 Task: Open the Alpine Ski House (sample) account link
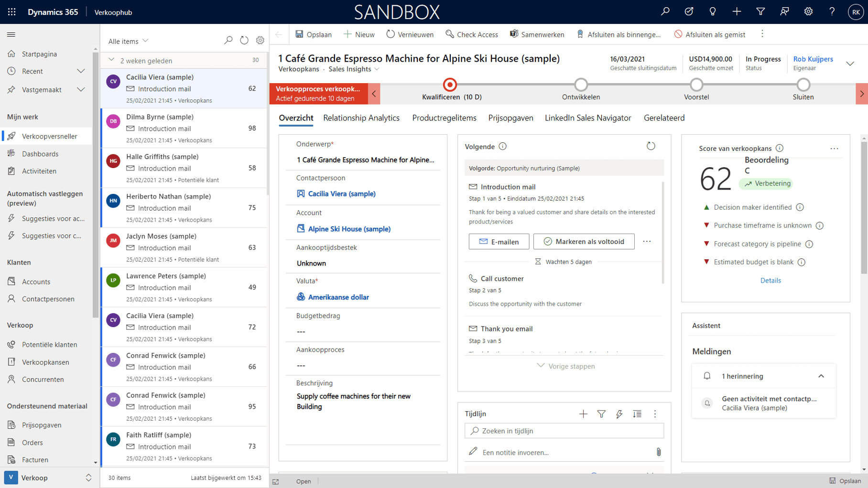point(349,229)
